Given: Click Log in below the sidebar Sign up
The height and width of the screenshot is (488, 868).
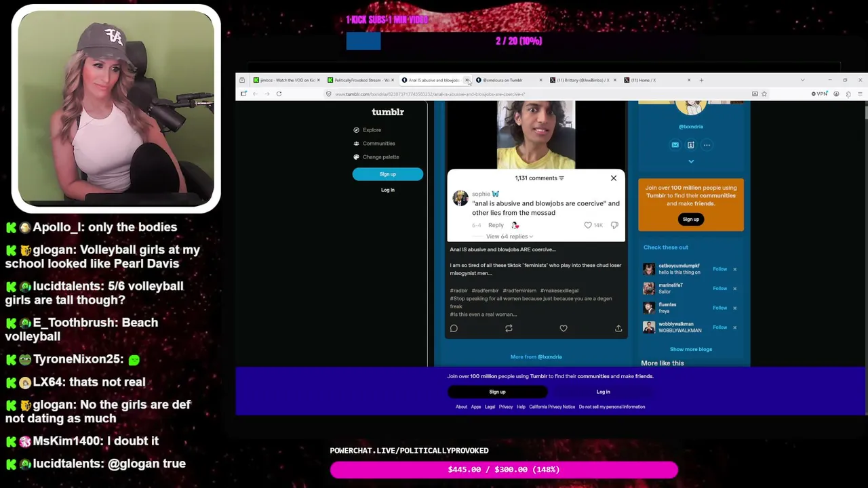Looking at the screenshot, I should click(x=388, y=190).
